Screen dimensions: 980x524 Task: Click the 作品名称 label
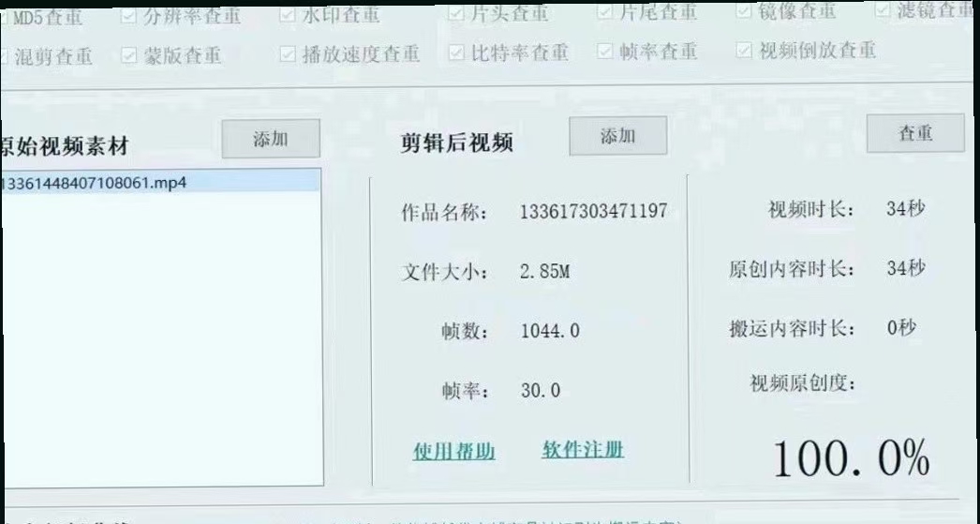pos(444,213)
